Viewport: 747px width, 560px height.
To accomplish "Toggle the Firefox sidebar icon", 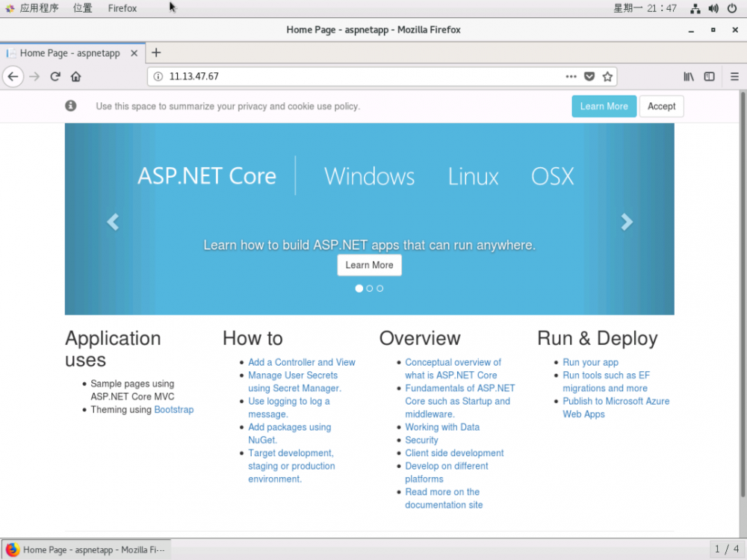I will [x=710, y=77].
